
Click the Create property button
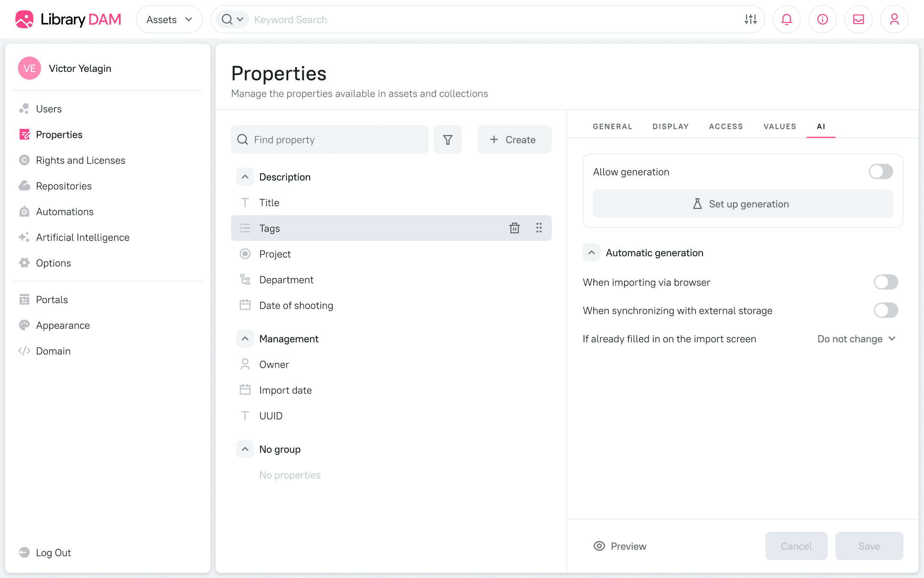[514, 140]
